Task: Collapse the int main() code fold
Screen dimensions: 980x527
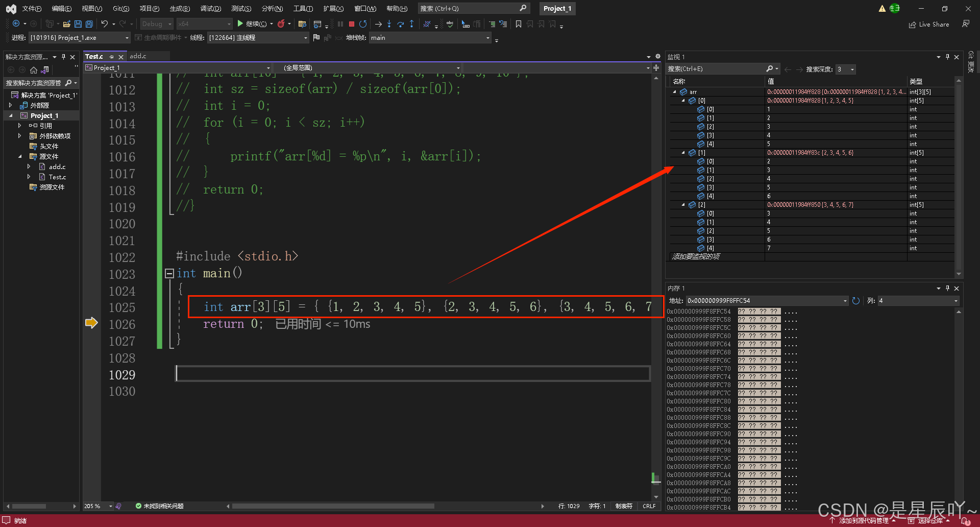Action: pyautogui.click(x=169, y=274)
